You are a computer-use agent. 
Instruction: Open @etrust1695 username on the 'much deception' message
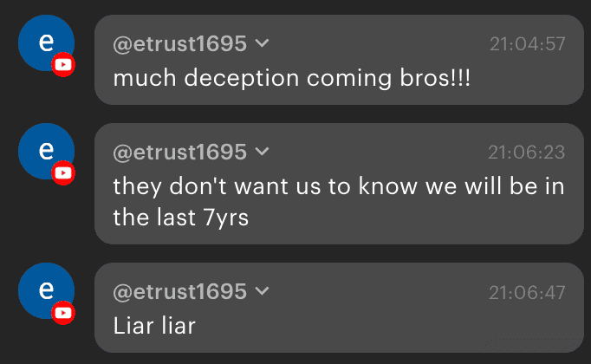pos(180,43)
